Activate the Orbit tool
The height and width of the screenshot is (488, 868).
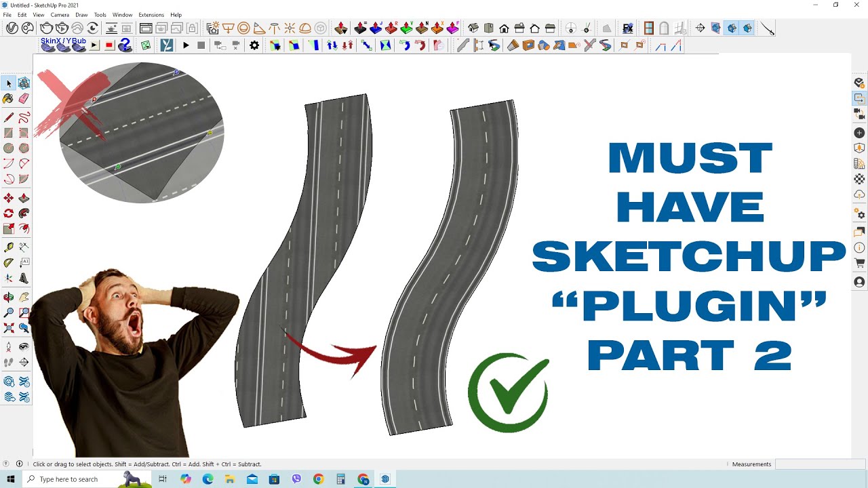[x=9, y=297]
